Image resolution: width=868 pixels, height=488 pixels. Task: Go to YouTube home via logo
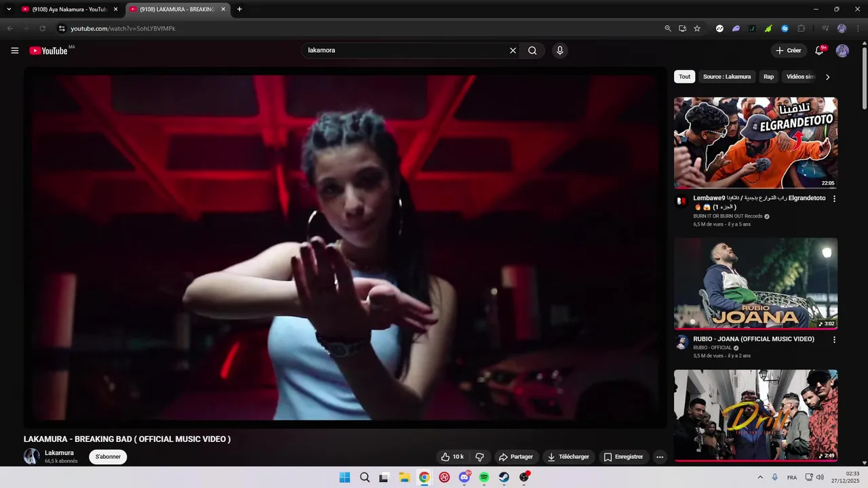click(48, 51)
